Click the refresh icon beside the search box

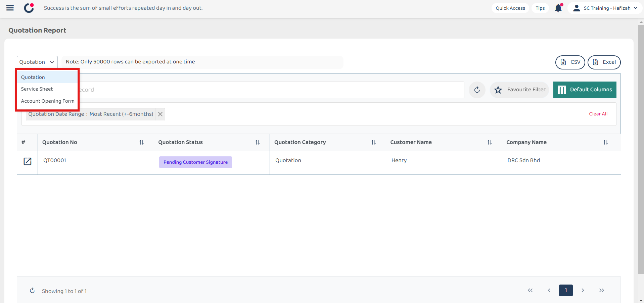pos(477,90)
